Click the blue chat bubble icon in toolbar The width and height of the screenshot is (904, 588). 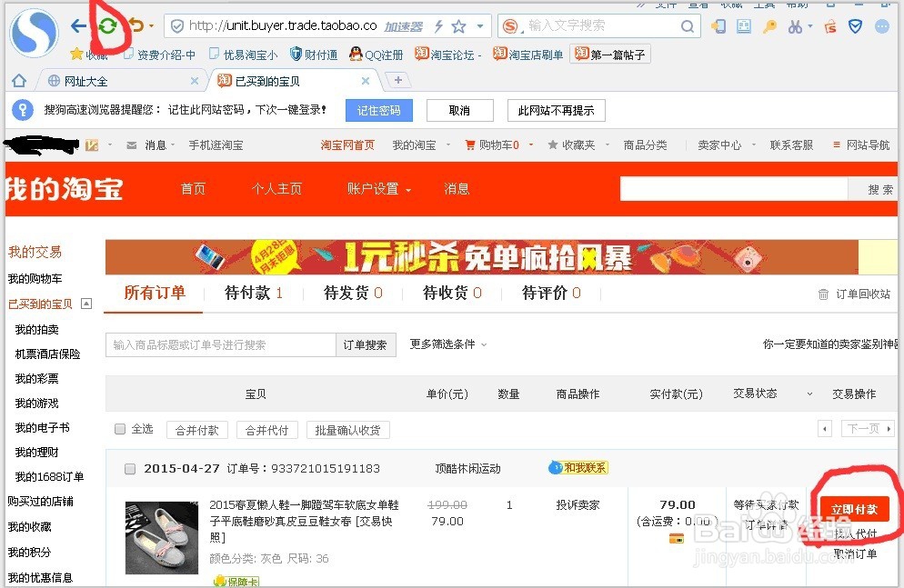click(x=882, y=26)
